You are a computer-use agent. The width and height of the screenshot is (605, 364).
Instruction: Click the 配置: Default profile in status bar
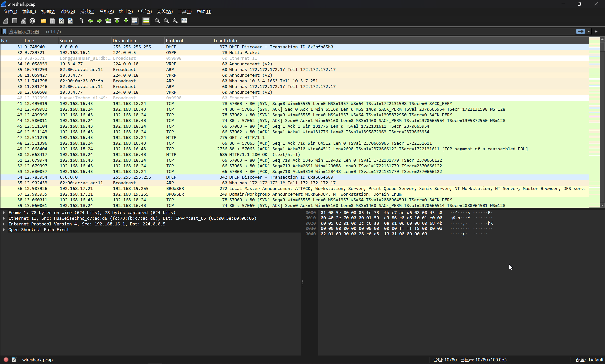coord(589,360)
